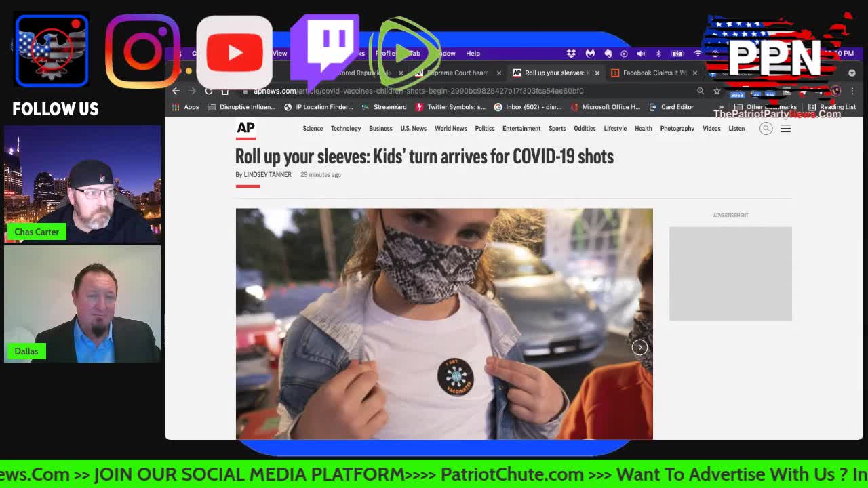
Task: Close the Roll up your sleeves tab
Action: click(x=597, y=73)
